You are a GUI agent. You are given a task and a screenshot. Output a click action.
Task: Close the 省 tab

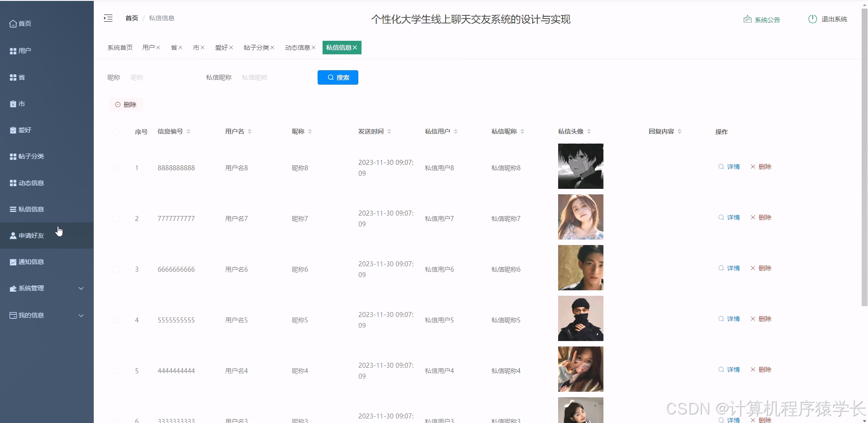point(180,48)
